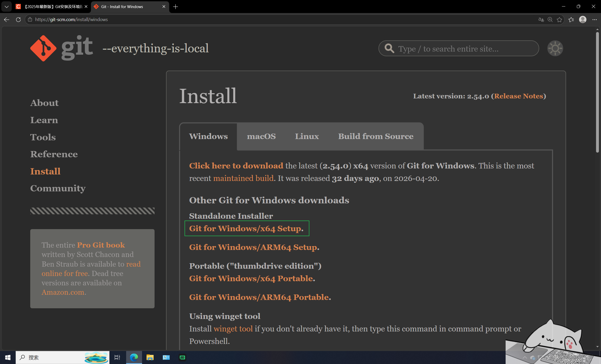
Task: Switch to the Linux tab
Action: click(x=307, y=136)
